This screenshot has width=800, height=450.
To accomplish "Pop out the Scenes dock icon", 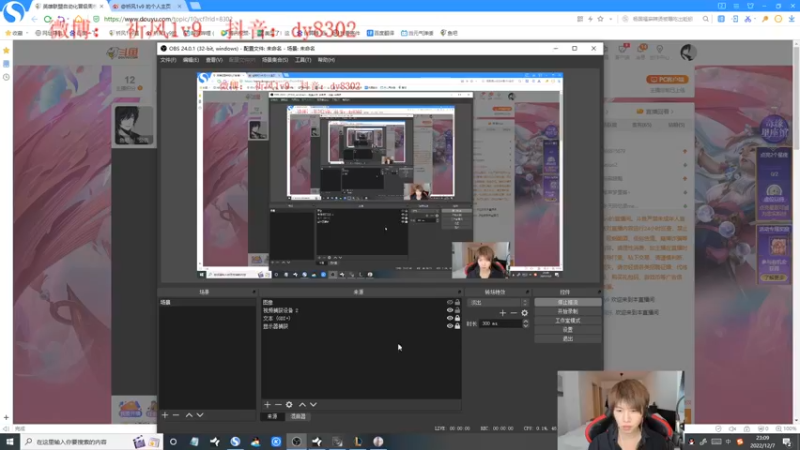I will coord(254,292).
